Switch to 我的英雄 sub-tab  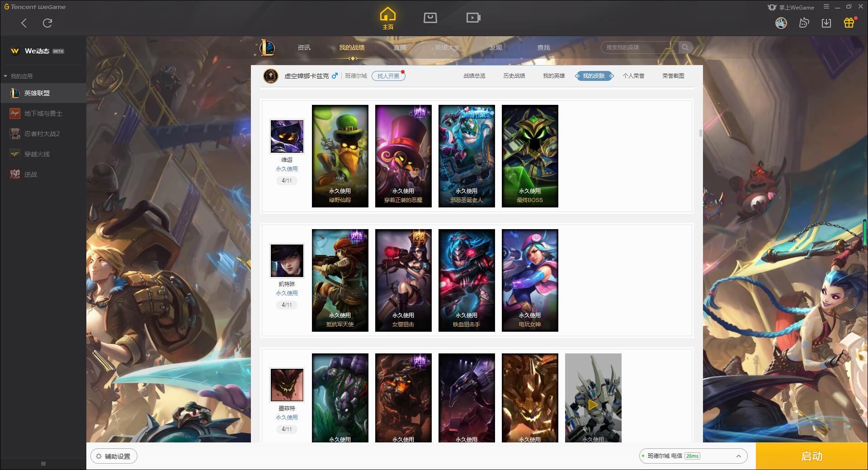554,76
